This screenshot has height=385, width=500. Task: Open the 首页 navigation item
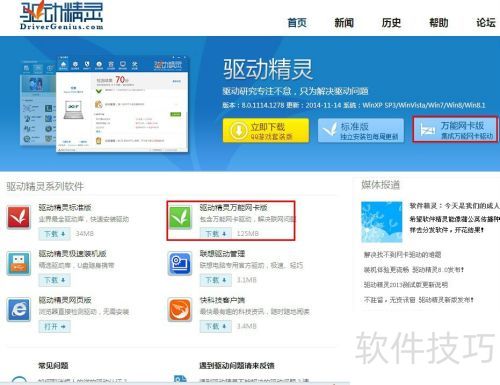(x=297, y=23)
